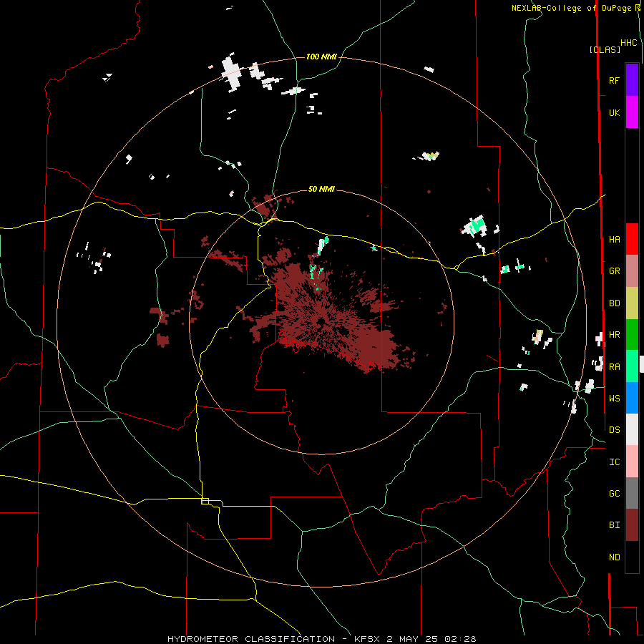The width and height of the screenshot is (644, 644).
Task: Click the purple RF color swatch in legend
Action: click(632, 80)
